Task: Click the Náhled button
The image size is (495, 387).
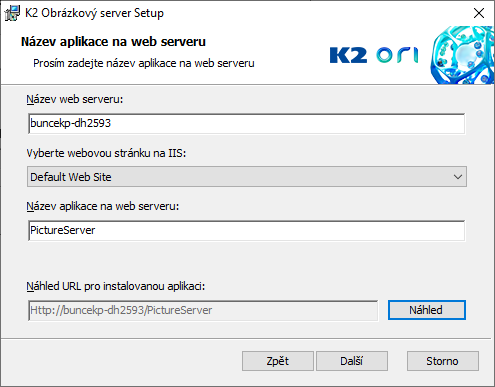Action: [x=427, y=310]
